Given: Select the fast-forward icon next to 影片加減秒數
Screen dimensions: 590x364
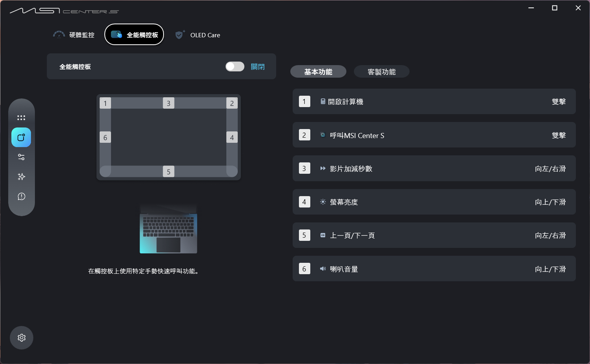Looking at the screenshot, I should [x=322, y=168].
